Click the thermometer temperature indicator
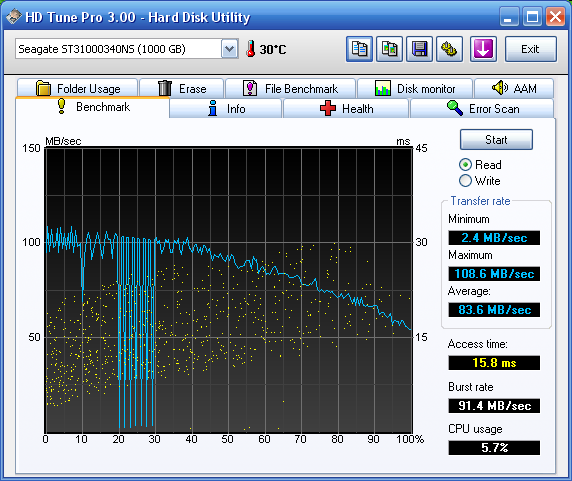Screen dimensions: 572x481 click(x=266, y=49)
